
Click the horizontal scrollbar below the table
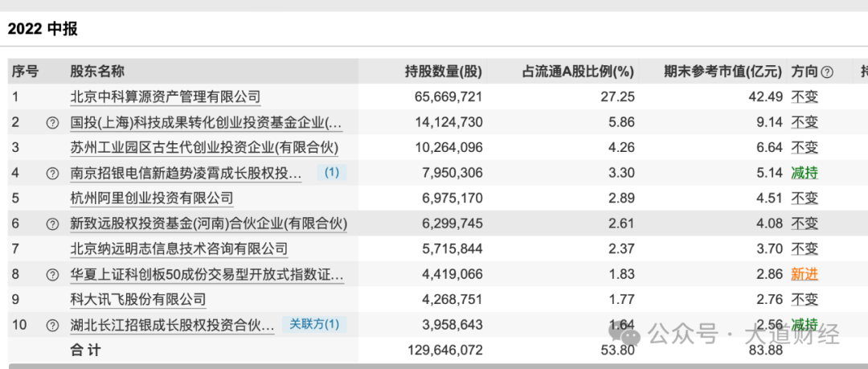438,367
